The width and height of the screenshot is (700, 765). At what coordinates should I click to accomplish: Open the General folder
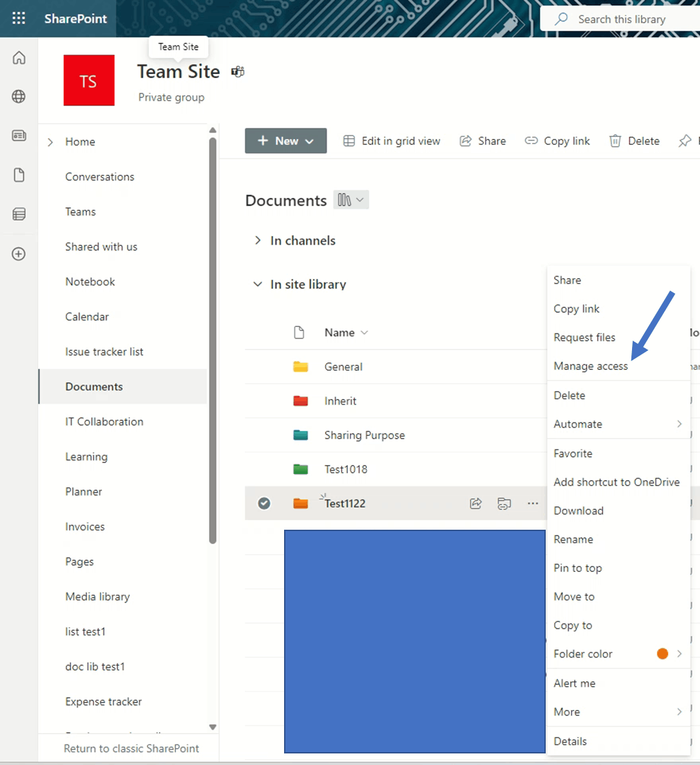344,367
